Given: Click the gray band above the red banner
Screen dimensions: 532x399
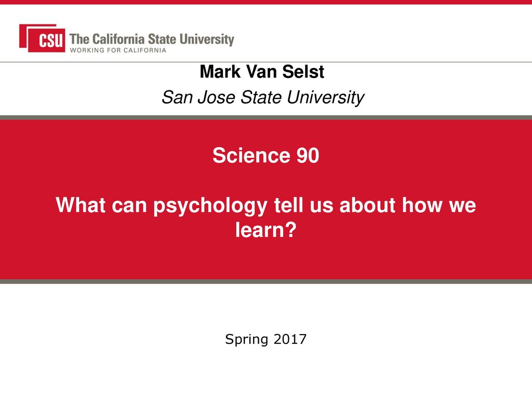Looking at the screenshot, I should coord(266,118).
